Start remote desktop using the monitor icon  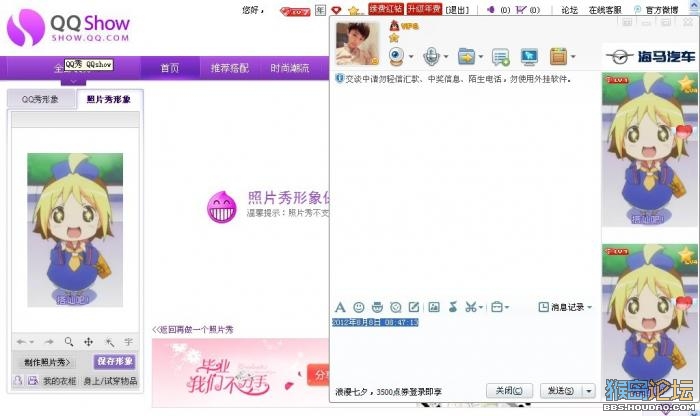(x=529, y=57)
